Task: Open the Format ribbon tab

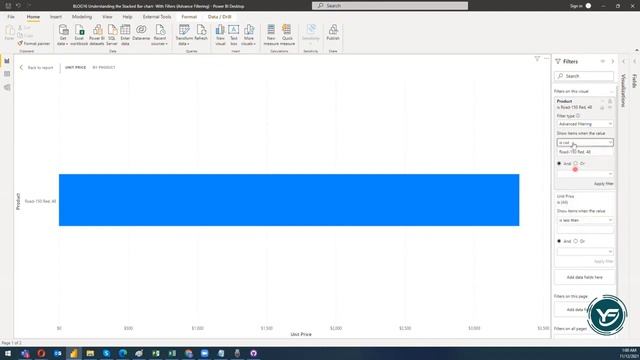Action: [189, 17]
